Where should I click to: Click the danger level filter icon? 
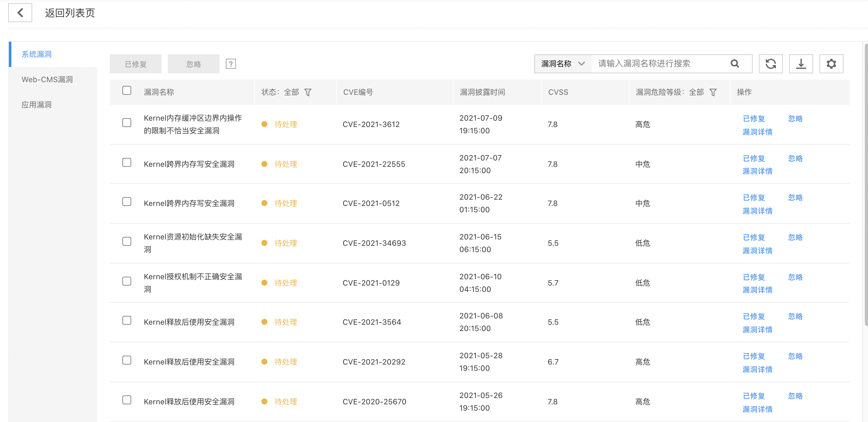point(713,92)
